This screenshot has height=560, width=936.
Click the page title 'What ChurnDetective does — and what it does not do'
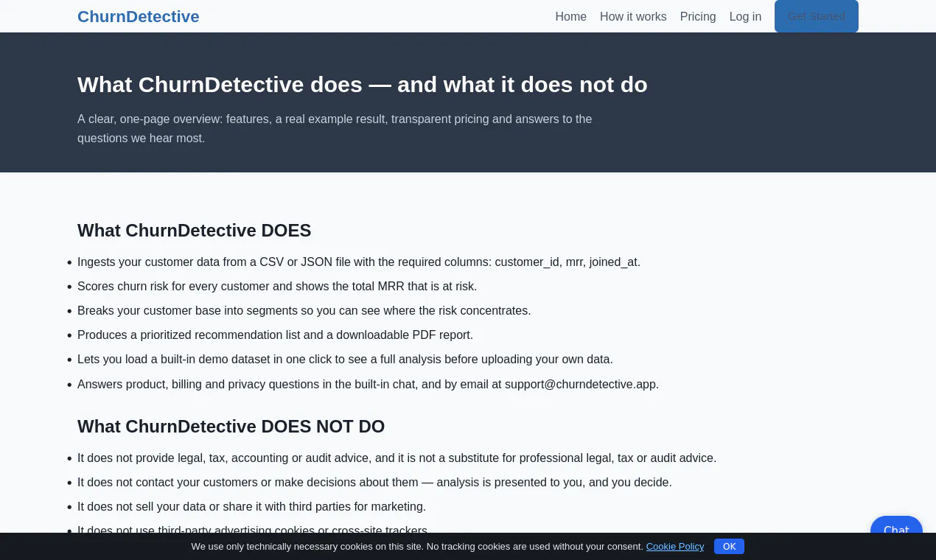(363, 85)
